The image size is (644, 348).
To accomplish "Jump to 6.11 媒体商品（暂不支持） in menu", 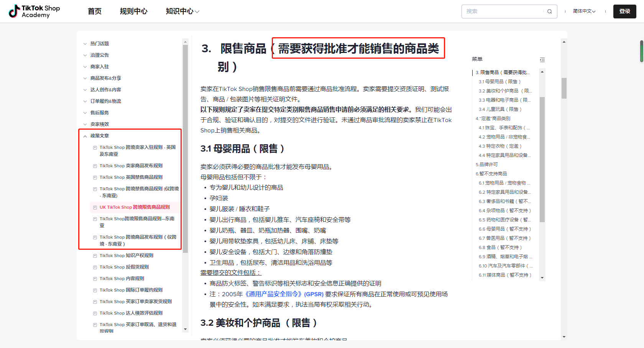I will coord(505,275).
